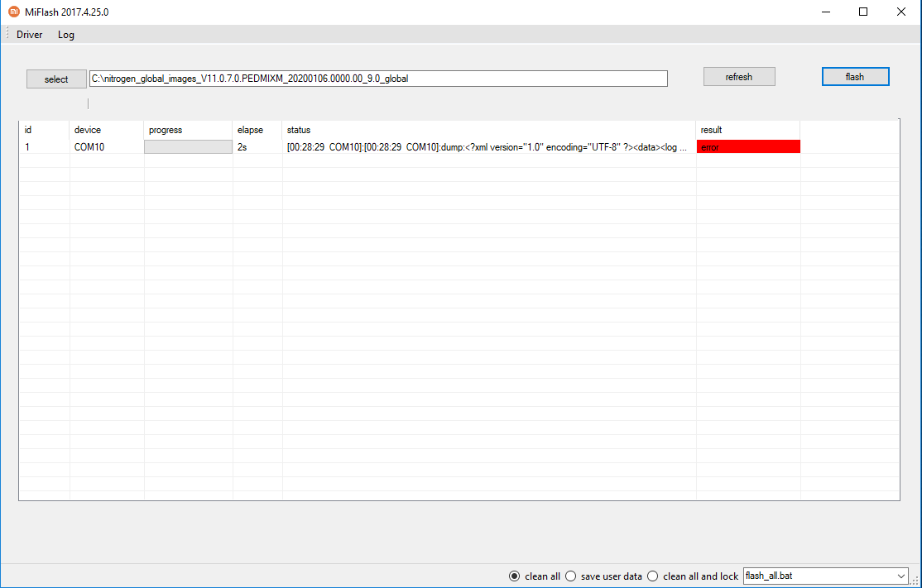Click the MiFlash logo icon in title bar
Viewport: 922px width, 588px height.
[13, 12]
